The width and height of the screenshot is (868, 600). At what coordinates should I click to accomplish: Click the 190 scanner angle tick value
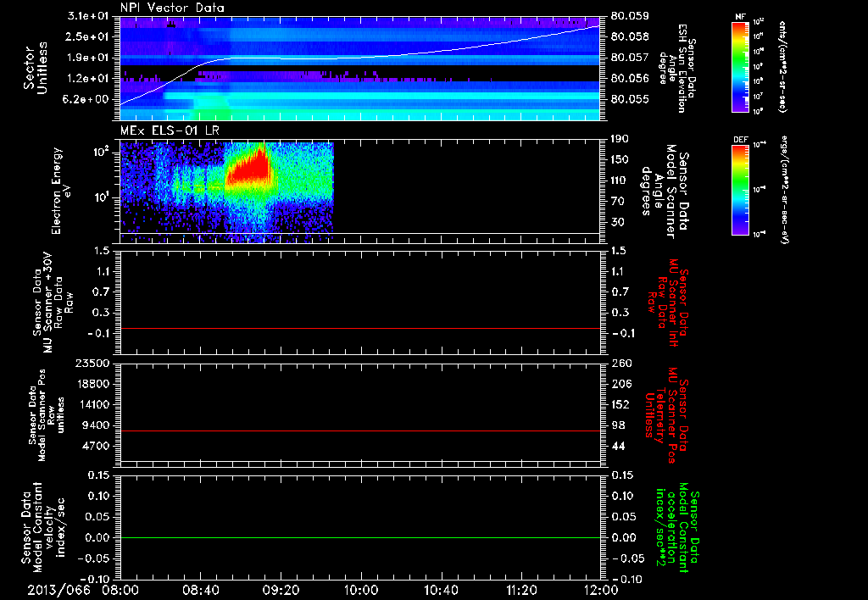[x=620, y=138]
